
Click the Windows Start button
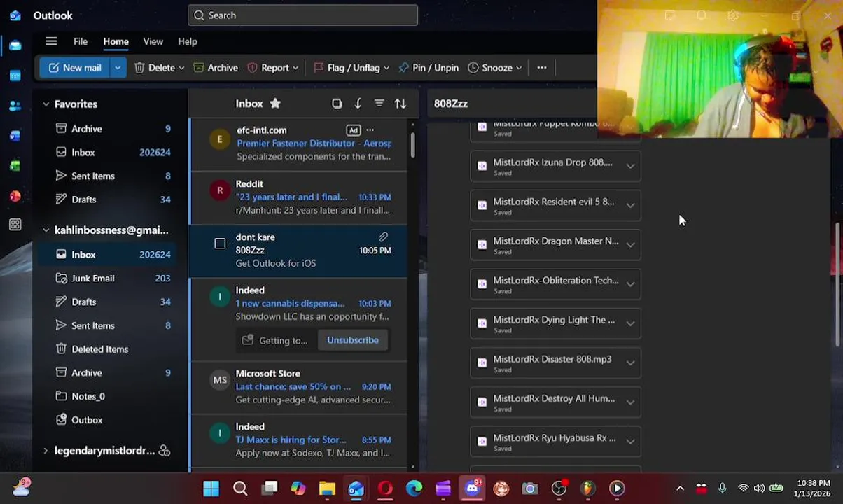click(x=211, y=488)
